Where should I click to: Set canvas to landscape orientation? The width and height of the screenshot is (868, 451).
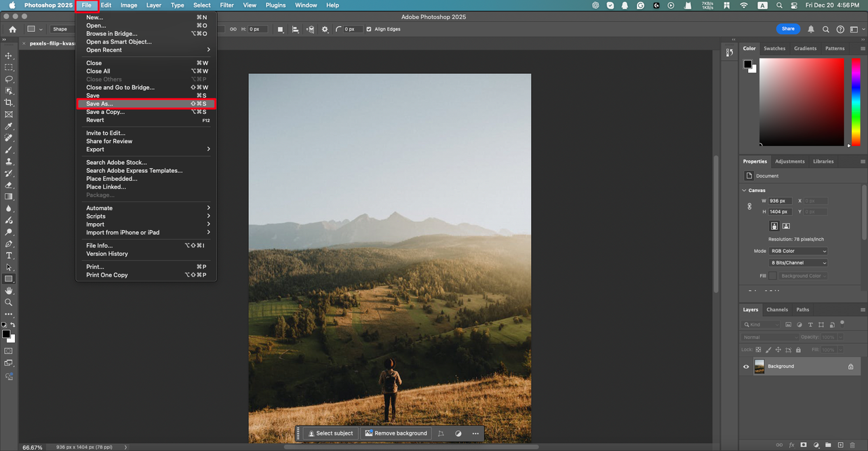(x=786, y=226)
